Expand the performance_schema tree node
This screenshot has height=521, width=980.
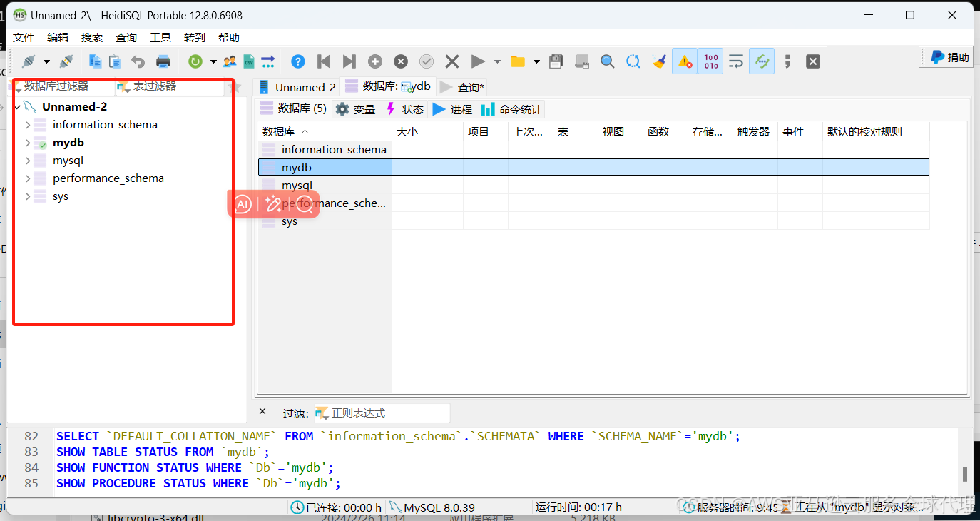pyautogui.click(x=28, y=178)
